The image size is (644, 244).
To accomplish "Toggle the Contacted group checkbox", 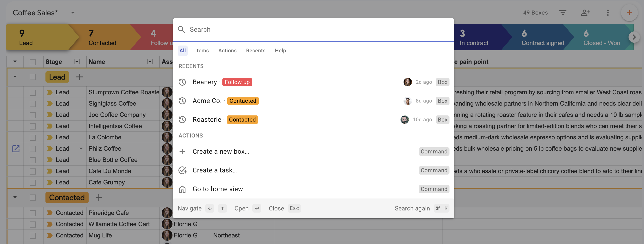I will pos(33,198).
